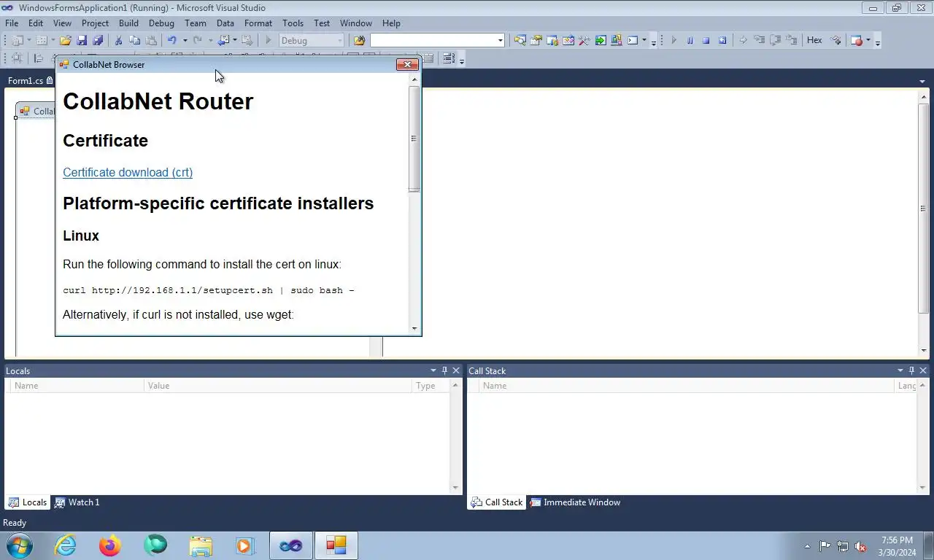The height and width of the screenshot is (560, 934).
Task: Click the Stop Debugging square icon
Action: tap(706, 41)
